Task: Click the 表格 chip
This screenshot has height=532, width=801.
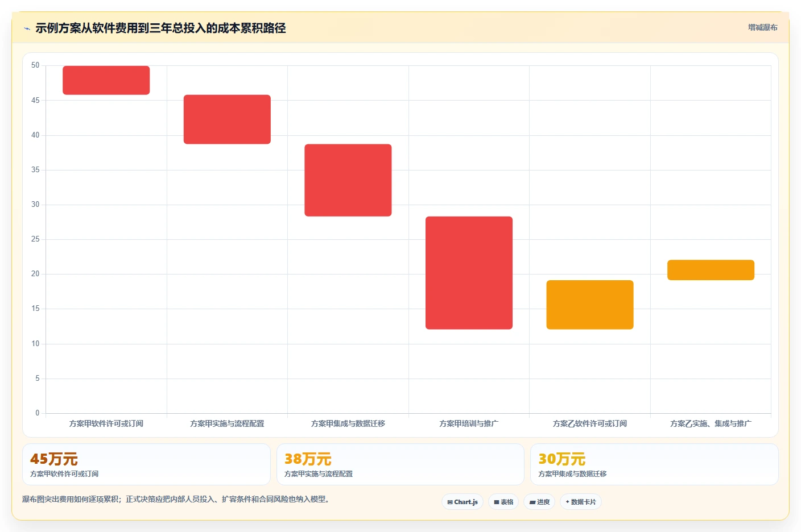Action: 503,502
